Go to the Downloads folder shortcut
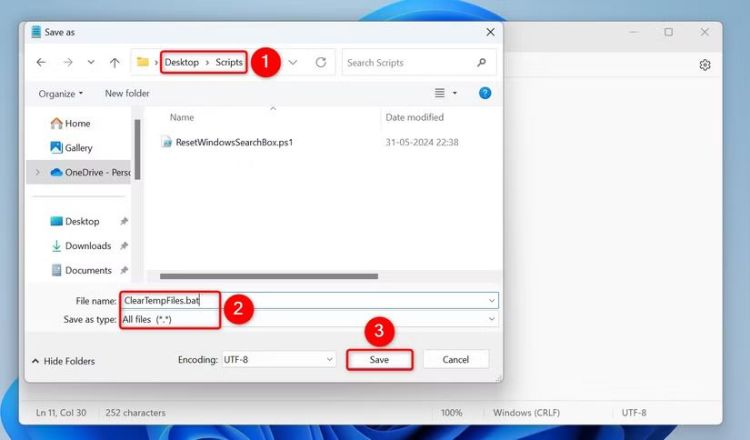 point(87,246)
